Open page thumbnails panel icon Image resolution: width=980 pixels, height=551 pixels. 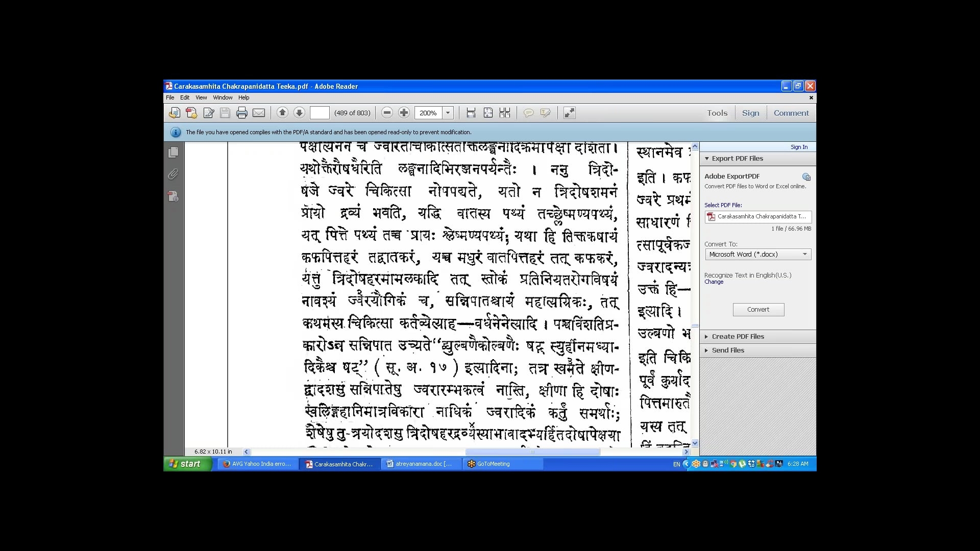click(x=174, y=152)
